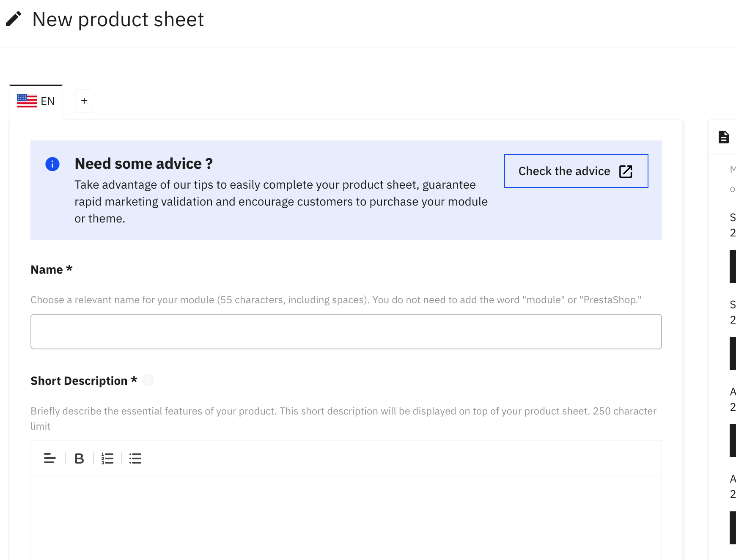This screenshot has width=736, height=560.
Task: Click the 'New product sheet' page title
Action: (118, 19)
